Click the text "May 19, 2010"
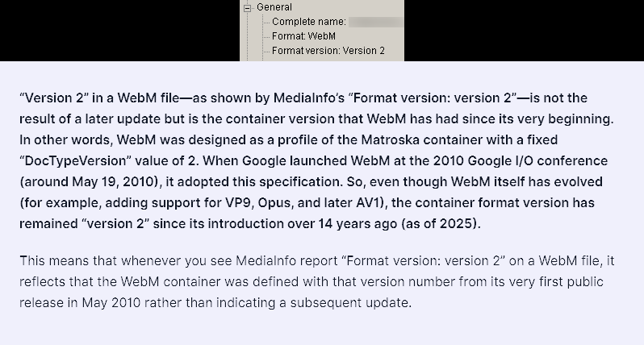The image size is (644, 345). (x=115, y=181)
